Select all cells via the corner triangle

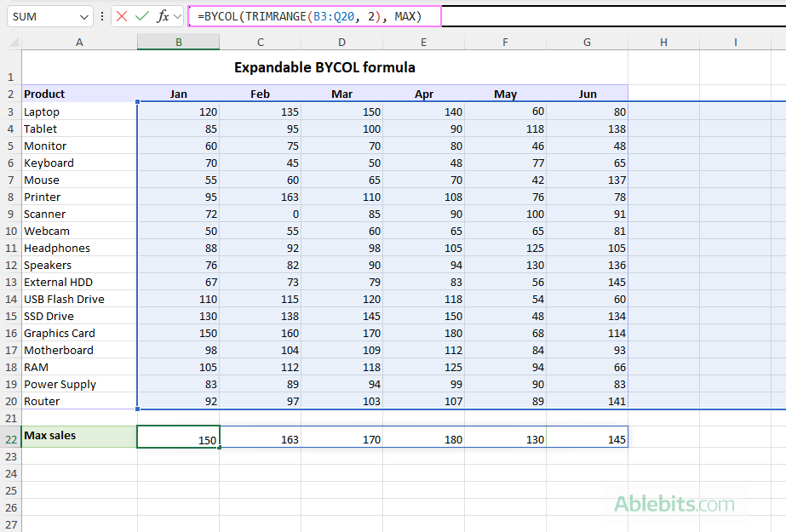(11, 42)
